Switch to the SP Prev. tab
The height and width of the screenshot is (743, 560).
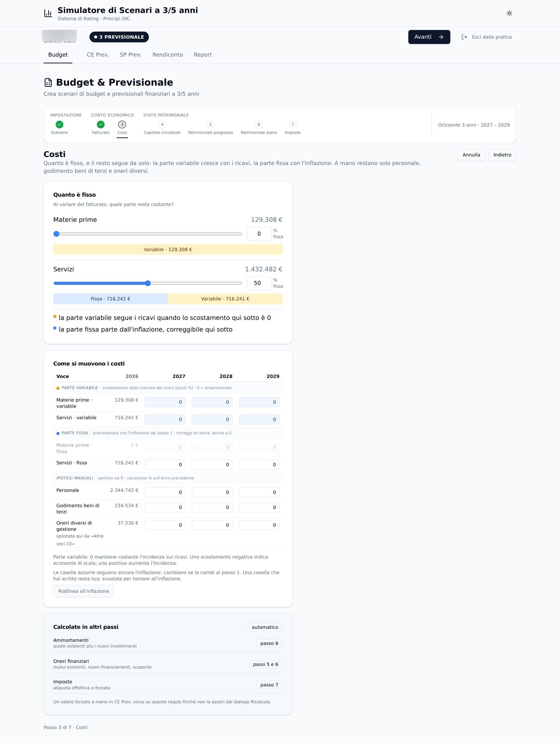131,55
